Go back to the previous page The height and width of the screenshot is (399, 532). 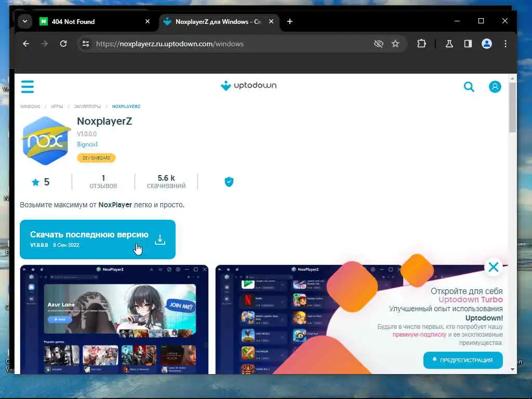pyautogui.click(x=26, y=44)
